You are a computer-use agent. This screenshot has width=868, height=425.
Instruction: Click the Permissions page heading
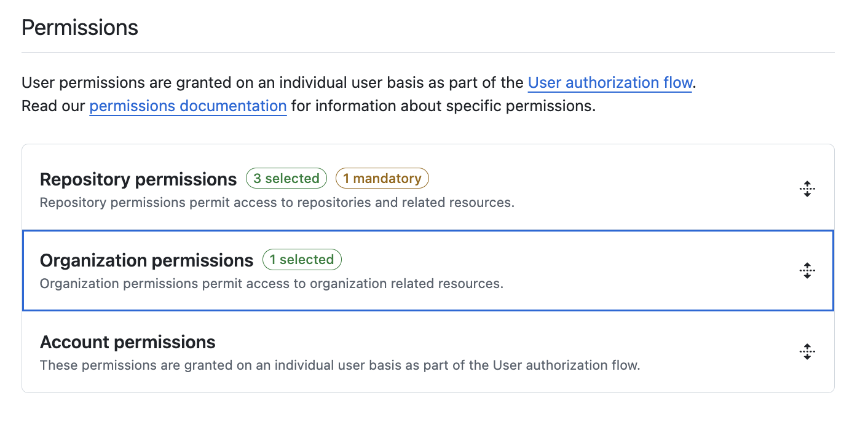click(x=79, y=27)
